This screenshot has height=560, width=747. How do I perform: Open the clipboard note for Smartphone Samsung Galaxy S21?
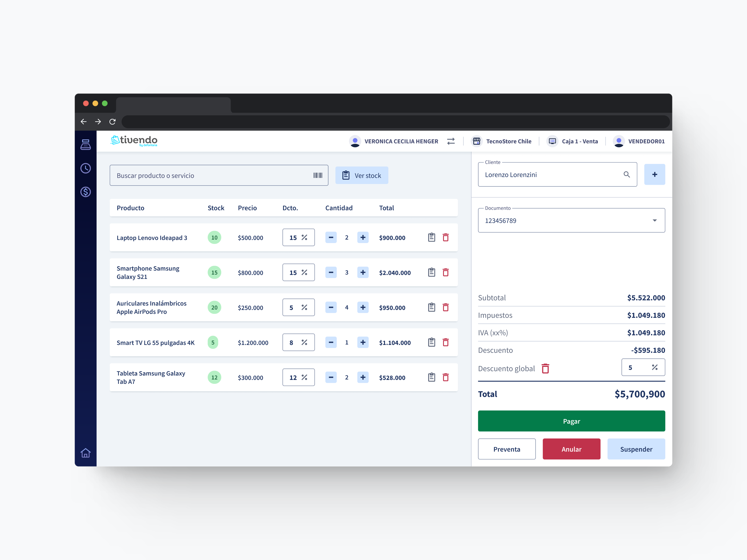[x=432, y=272]
